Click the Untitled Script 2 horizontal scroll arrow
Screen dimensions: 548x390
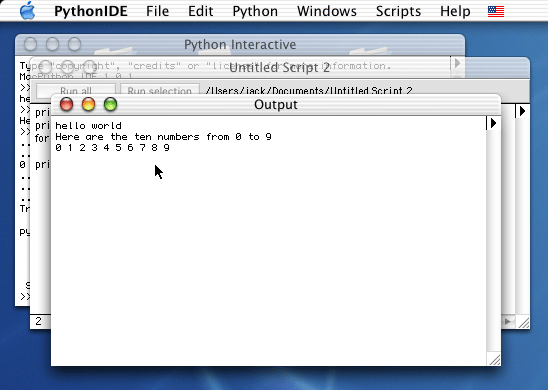click(509, 322)
